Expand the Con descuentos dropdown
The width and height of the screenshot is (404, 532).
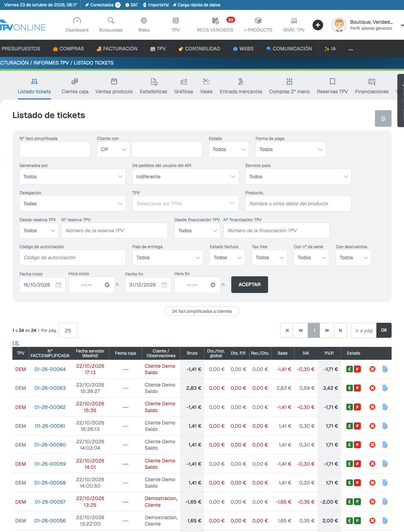pos(353,257)
